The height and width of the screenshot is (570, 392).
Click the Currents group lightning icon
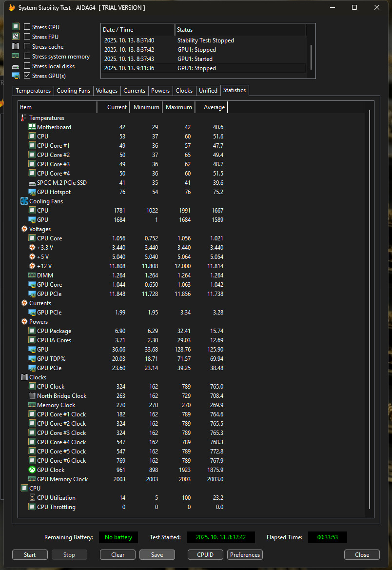tap(24, 303)
